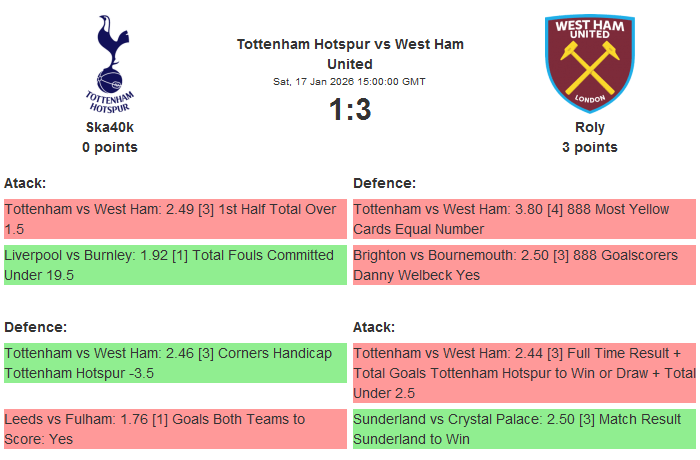The height and width of the screenshot is (460, 700).
Task: Click the Sat, 17 Jan 2026 match date
Action: (x=350, y=81)
